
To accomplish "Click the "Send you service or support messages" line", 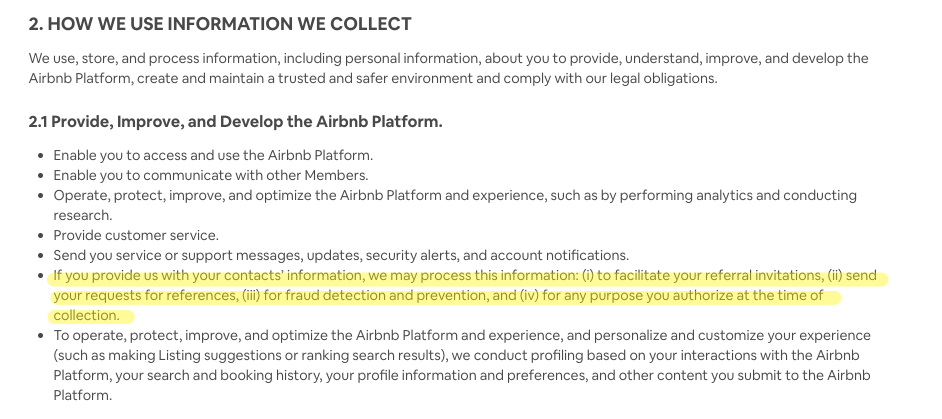I will [x=200, y=255].
